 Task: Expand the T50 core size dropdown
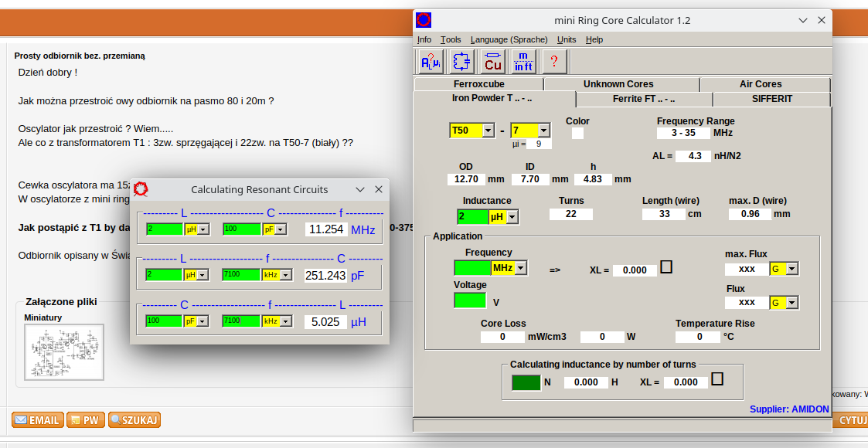coord(488,131)
